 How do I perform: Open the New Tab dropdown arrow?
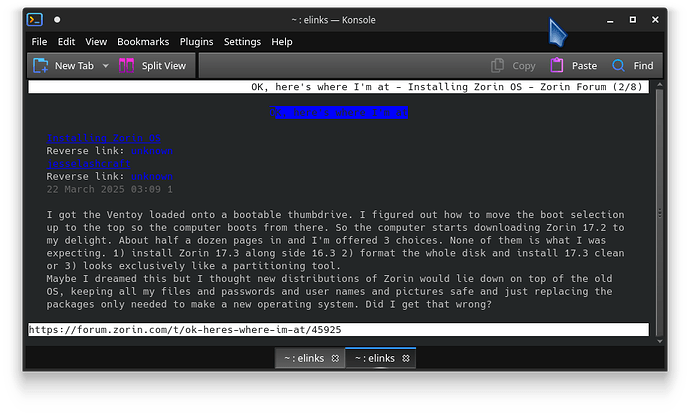tap(106, 66)
